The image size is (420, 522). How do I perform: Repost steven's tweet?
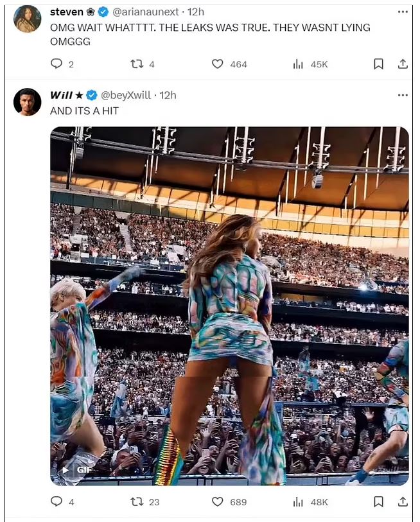(136, 64)
